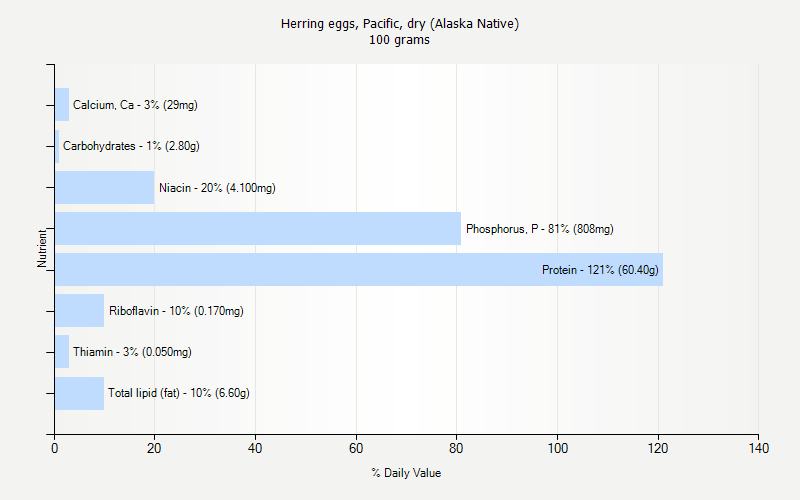Click the Riboflavin bar
The image size is (800, 500).
coord(79,311)
